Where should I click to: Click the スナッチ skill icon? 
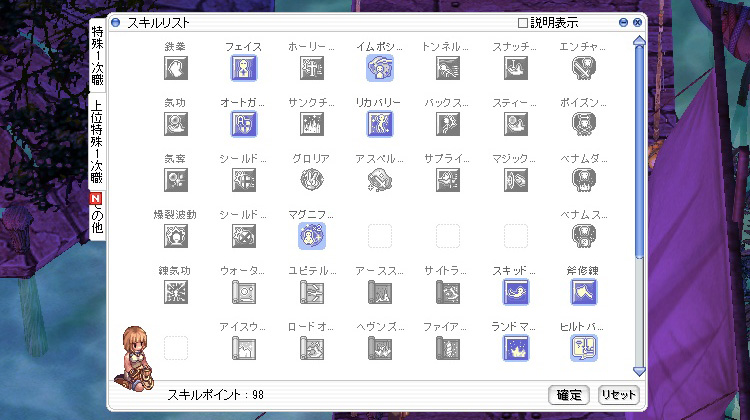pos(516,68)
